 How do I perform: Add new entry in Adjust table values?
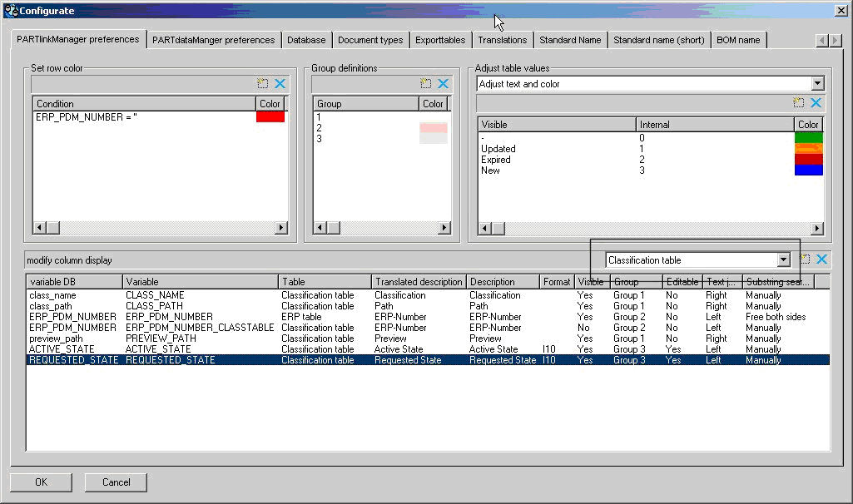[799, 103]
